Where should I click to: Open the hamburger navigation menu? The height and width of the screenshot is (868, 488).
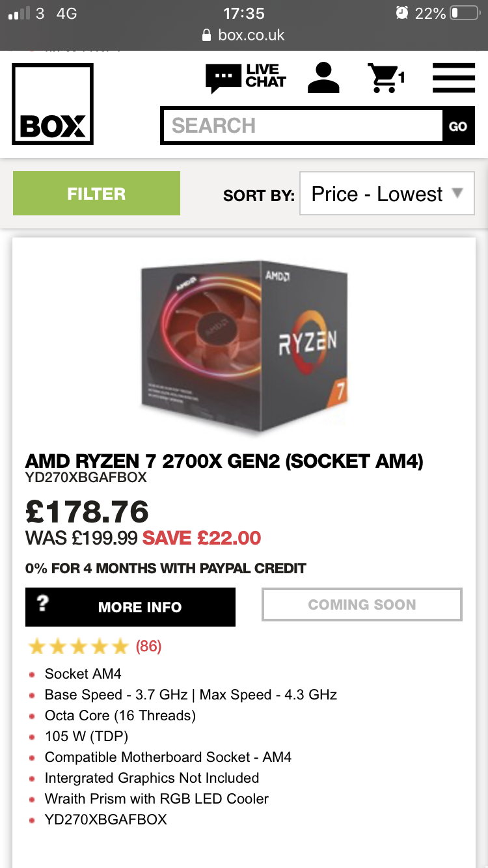click(x=454, y=78)
